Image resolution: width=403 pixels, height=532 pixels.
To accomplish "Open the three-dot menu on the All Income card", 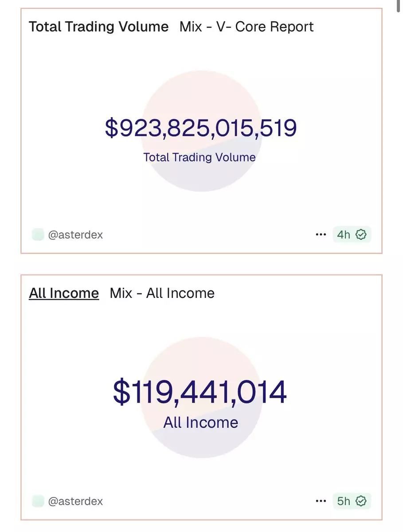I will (321, 501).
